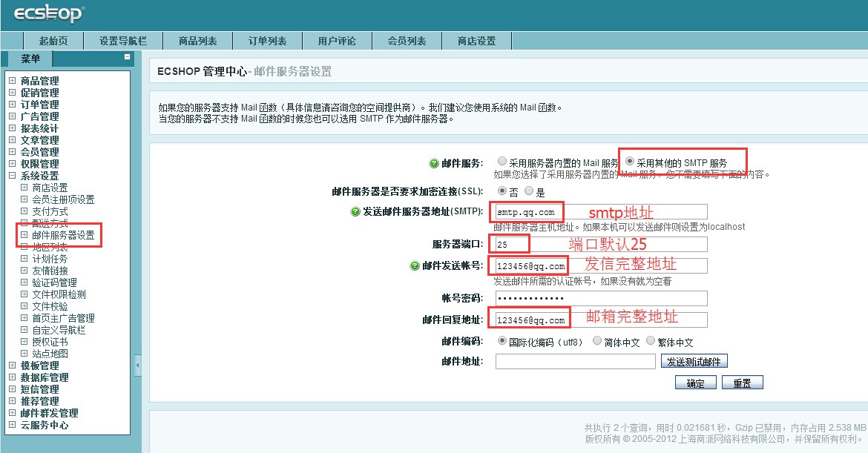The height and width of the screenshot is (453, 868).
Task: Click help icon next to 发送邮件服务器地址(SMTP)
Action: coord(355,212)
